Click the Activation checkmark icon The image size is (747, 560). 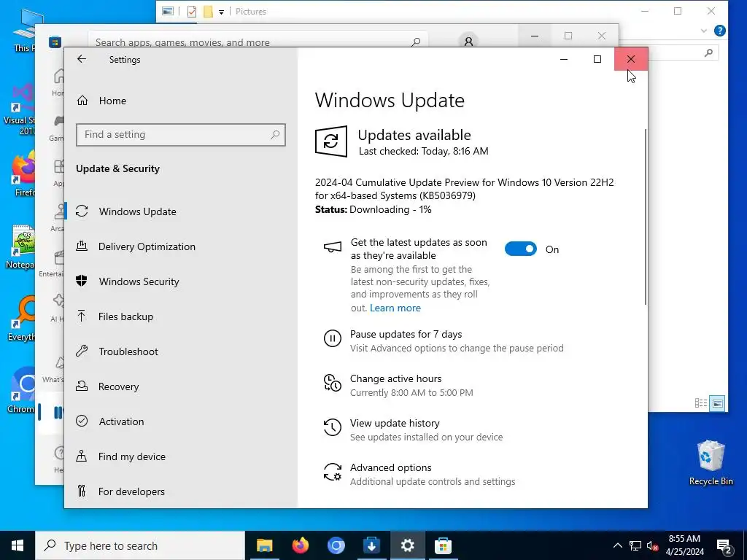point(82,421)
